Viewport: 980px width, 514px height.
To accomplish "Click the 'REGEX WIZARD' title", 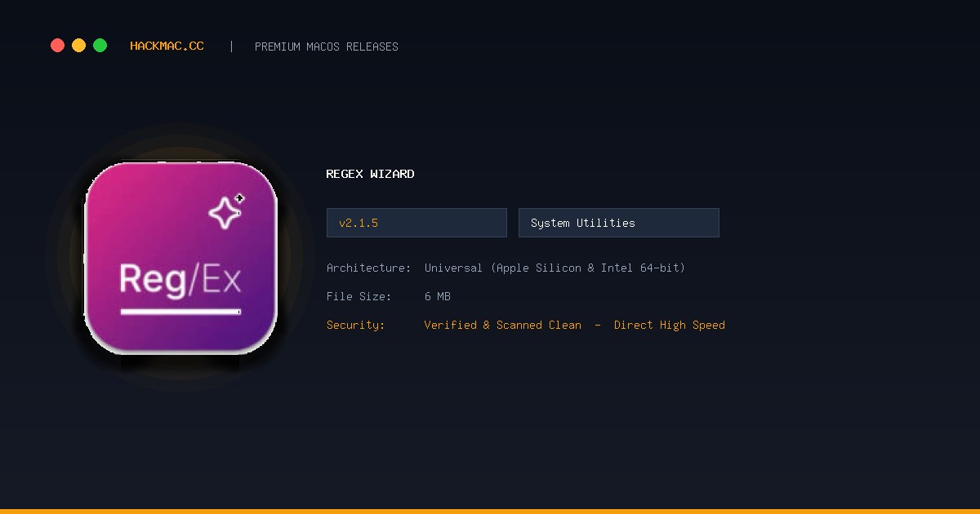I will [x=370, y=174].
